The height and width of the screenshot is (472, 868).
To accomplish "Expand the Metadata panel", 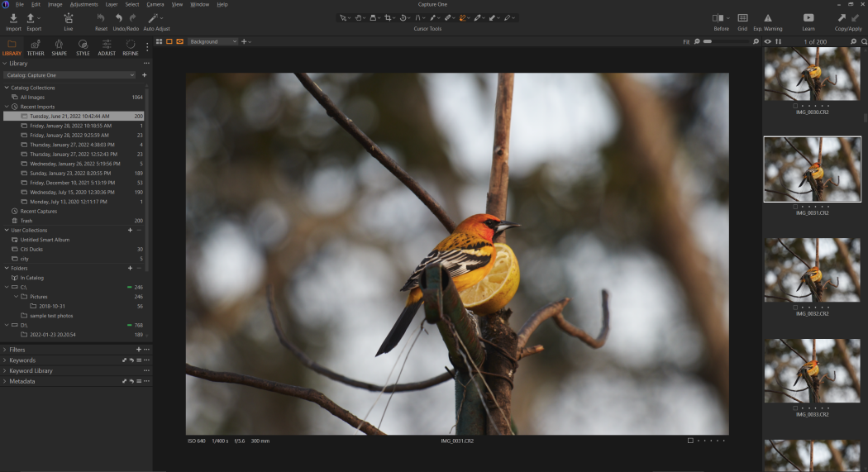I will 4,381.
